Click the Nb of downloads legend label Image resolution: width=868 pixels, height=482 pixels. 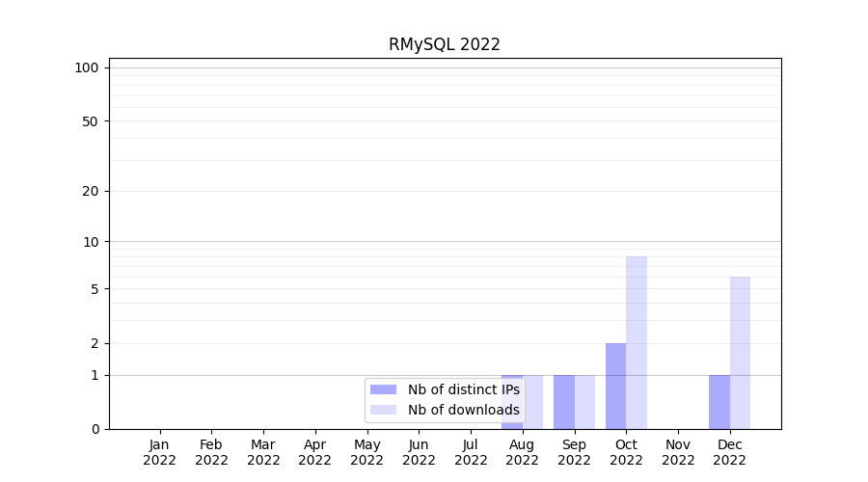(x=463, y=410)
